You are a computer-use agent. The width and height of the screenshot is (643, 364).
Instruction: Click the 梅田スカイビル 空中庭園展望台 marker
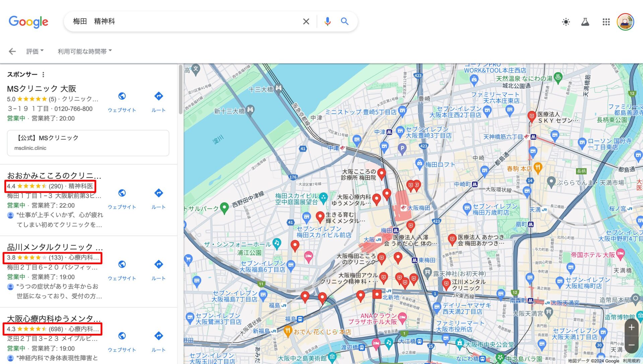(x=323, y=198)
